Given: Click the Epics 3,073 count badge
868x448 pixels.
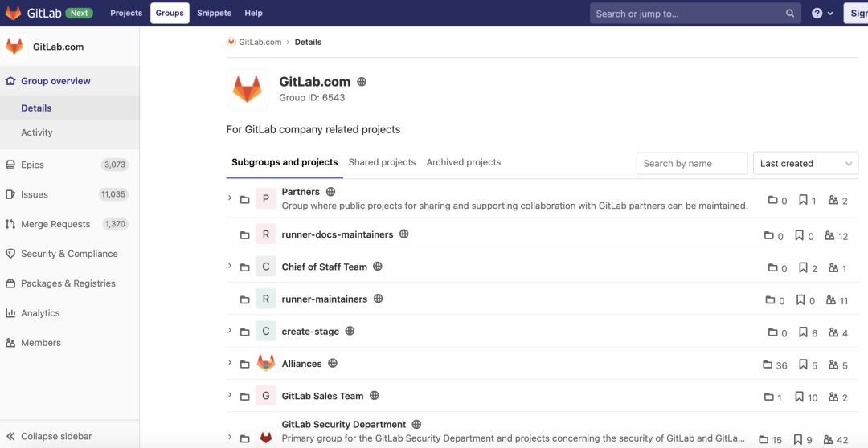Looking at the screenshot, I should pos(115,165).
